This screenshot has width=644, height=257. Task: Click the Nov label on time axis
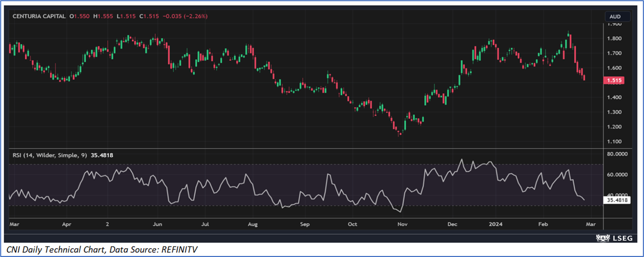click(402, 224)
